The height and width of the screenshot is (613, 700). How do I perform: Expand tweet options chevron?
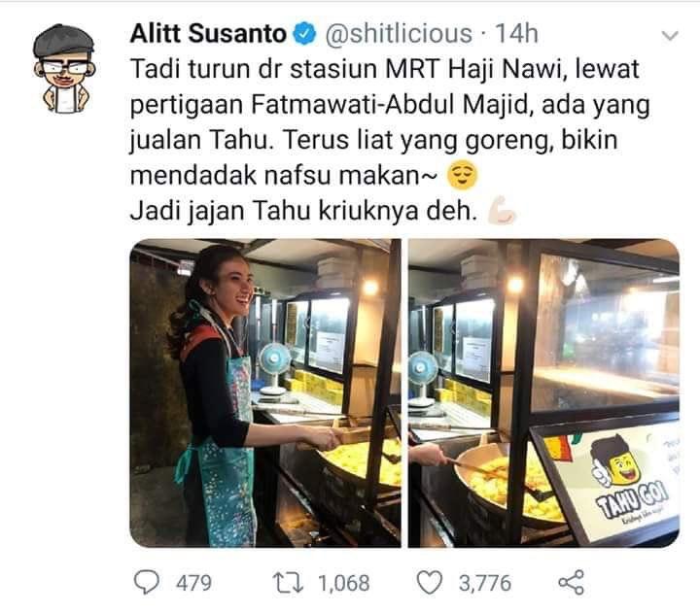(x=670, y=35)
